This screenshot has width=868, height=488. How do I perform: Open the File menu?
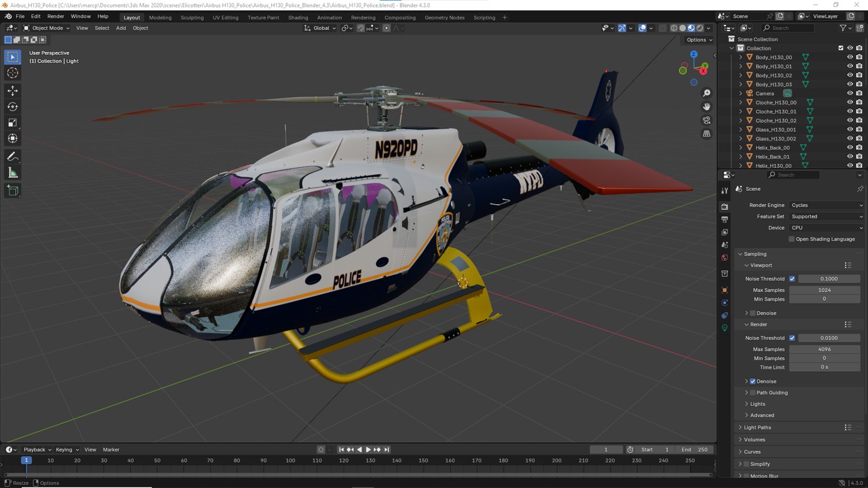pyautogui.click(x=20, y=17)
